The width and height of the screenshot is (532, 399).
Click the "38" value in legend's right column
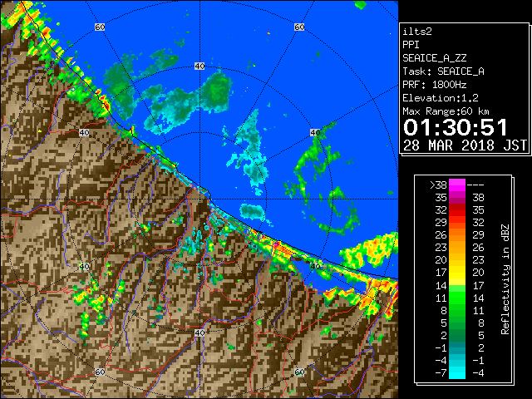tap(478, 198)
